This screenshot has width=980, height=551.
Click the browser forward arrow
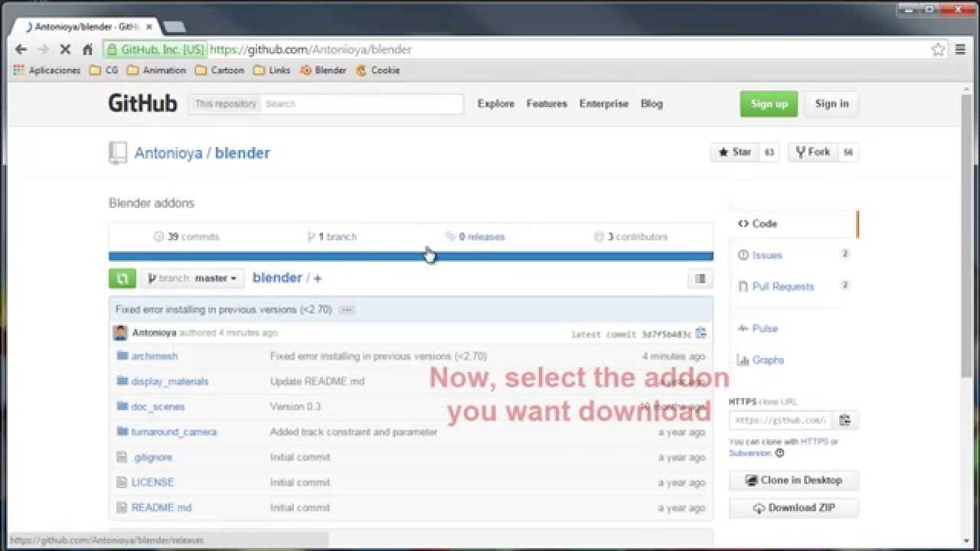[x=43, y=49]
